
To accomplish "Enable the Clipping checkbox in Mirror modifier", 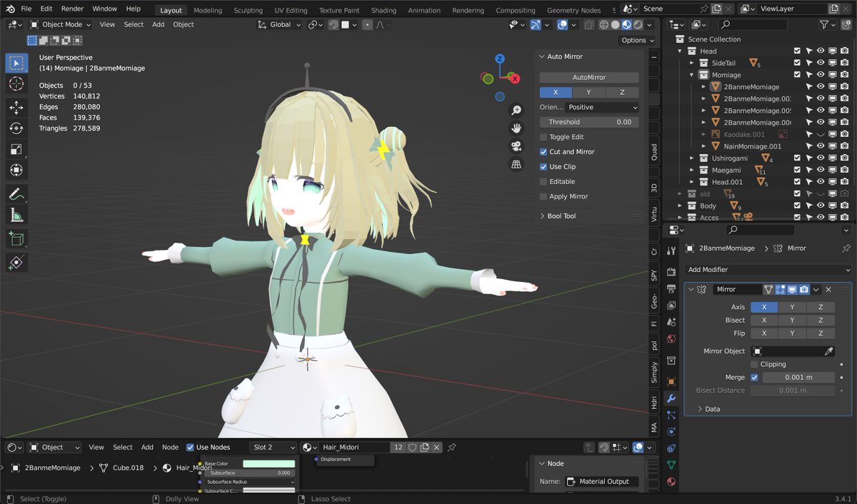I will [x=755, y=364].
